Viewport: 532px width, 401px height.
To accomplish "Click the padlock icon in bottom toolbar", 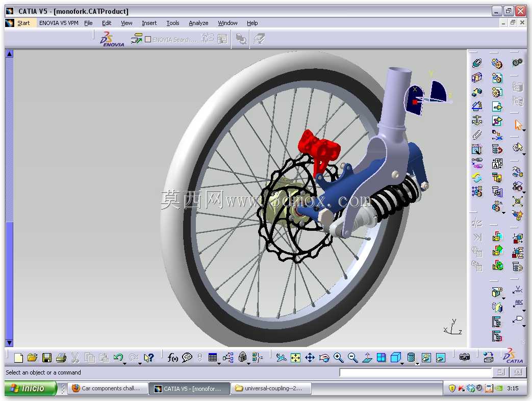I will click(242, 357).
